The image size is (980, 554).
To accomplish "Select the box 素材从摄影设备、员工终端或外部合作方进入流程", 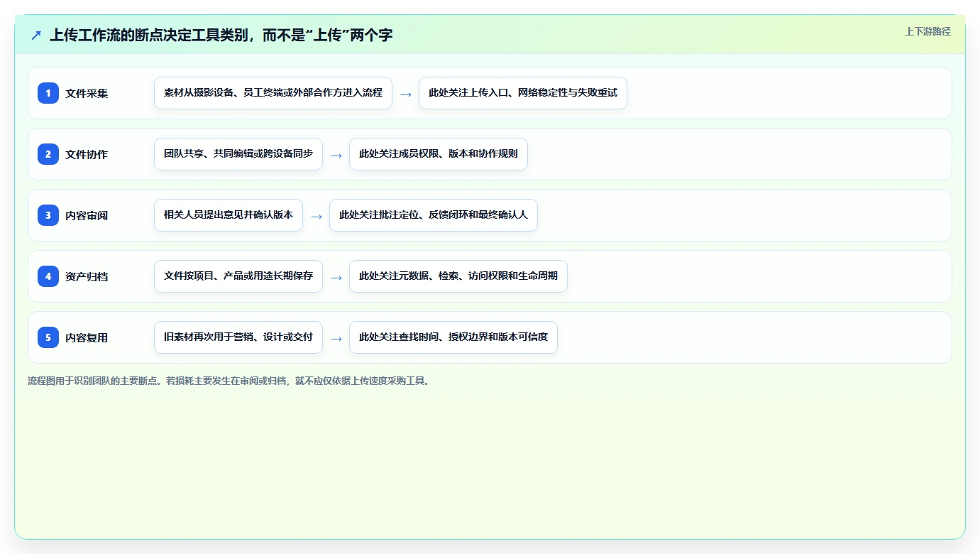I will pyautogui.click(x=273, y=93).
